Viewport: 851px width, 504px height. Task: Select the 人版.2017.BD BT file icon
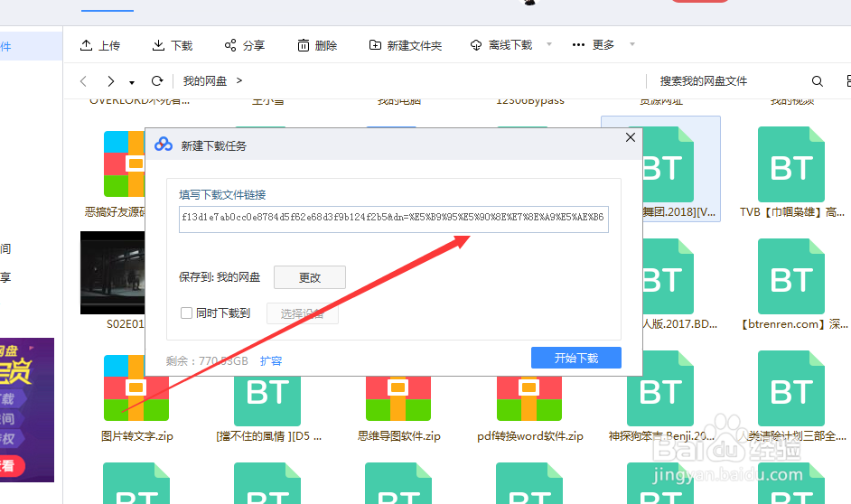[x=668, y=276]
